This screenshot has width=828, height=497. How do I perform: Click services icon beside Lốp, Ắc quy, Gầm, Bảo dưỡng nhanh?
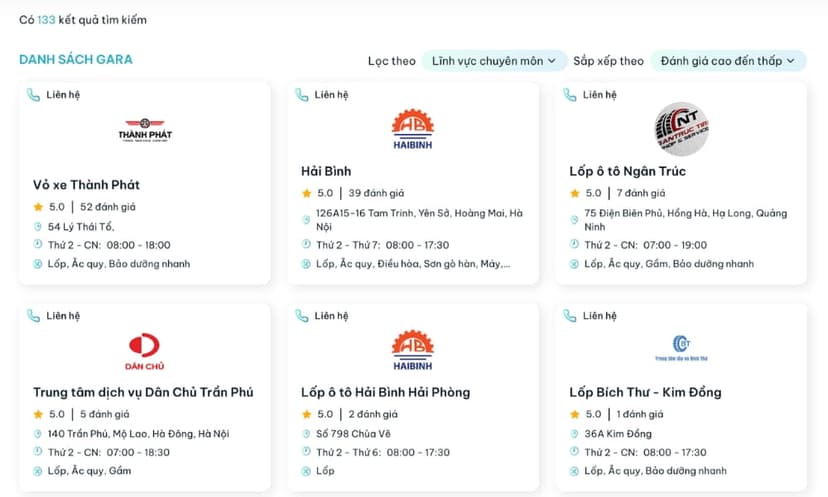tap(574, 264)
